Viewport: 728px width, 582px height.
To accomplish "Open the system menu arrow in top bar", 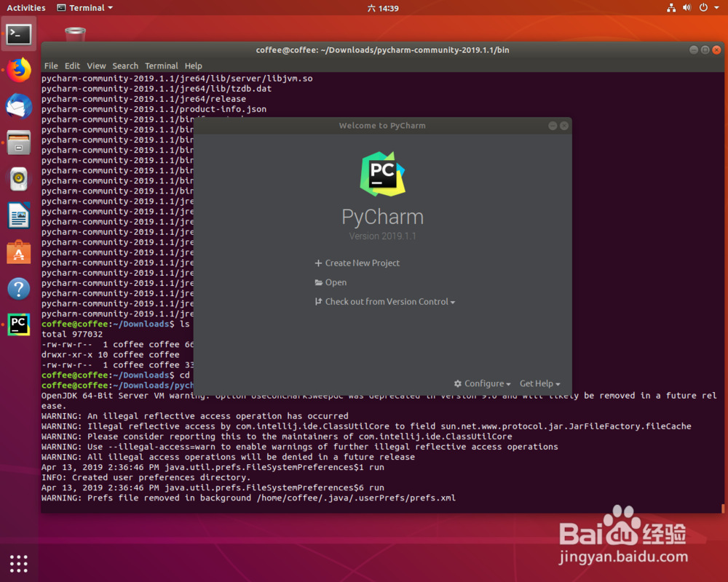I will pyautogui.click(x=716, y=8).
